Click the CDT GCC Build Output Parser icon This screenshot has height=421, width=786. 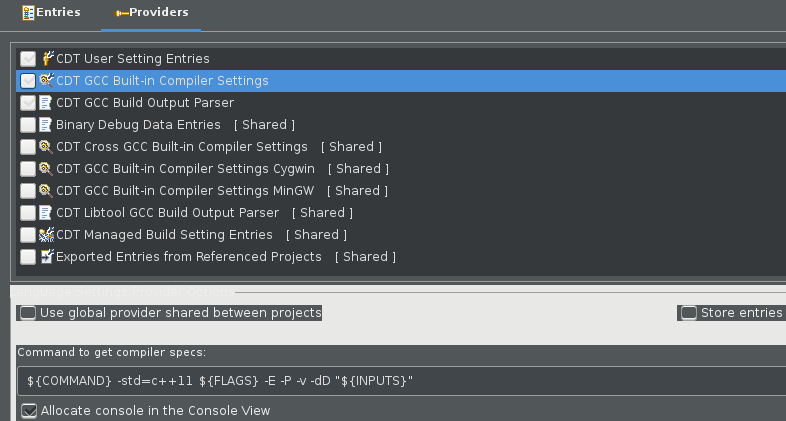46,103
